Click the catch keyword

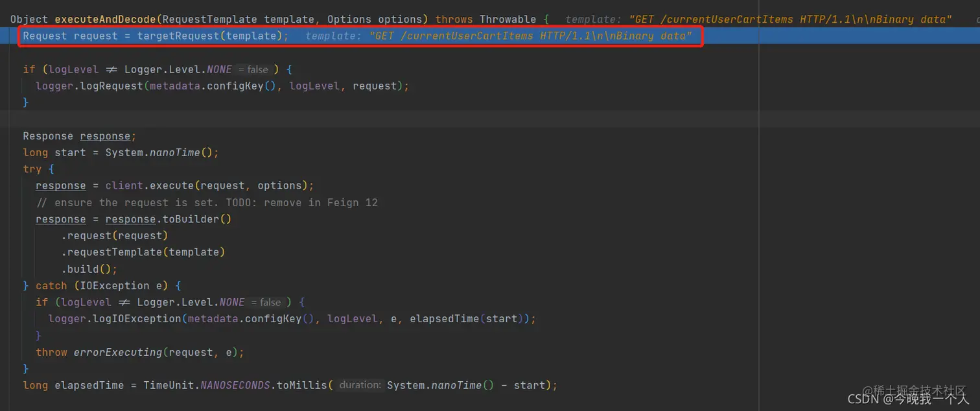click(51, 286)
